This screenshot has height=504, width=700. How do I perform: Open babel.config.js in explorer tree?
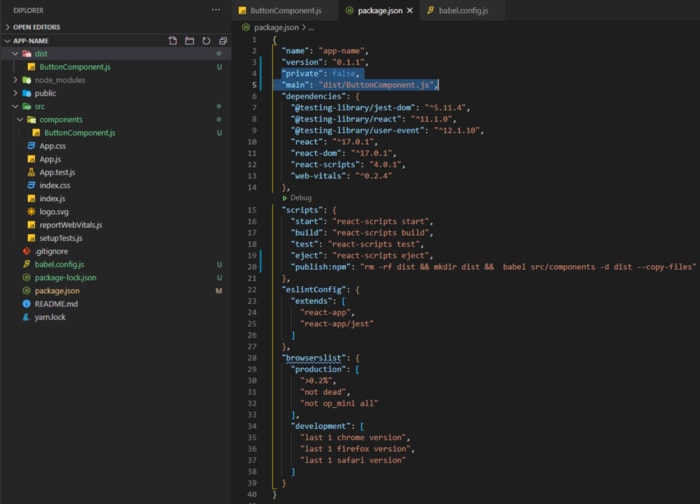click(x=59, y=264)
